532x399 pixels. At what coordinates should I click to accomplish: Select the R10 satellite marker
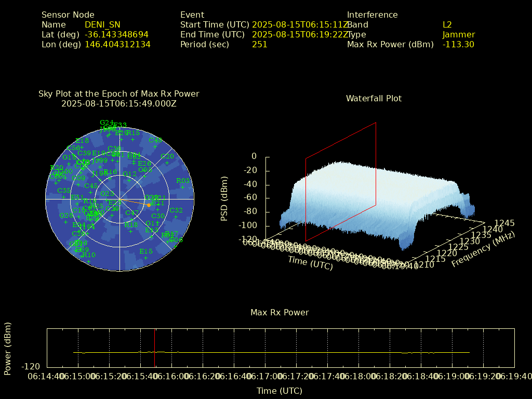[x=89, y=261]
